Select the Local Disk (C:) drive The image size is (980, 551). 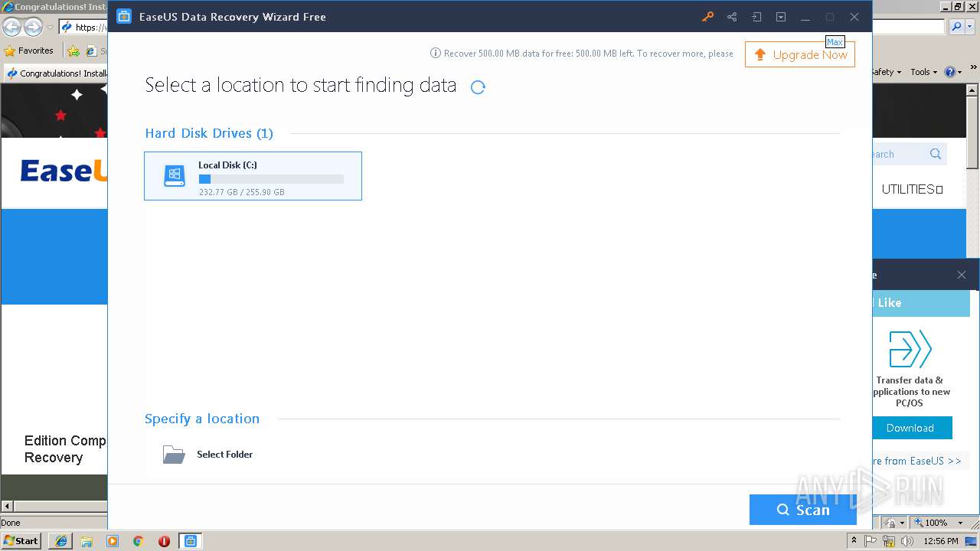click(253, 176)
